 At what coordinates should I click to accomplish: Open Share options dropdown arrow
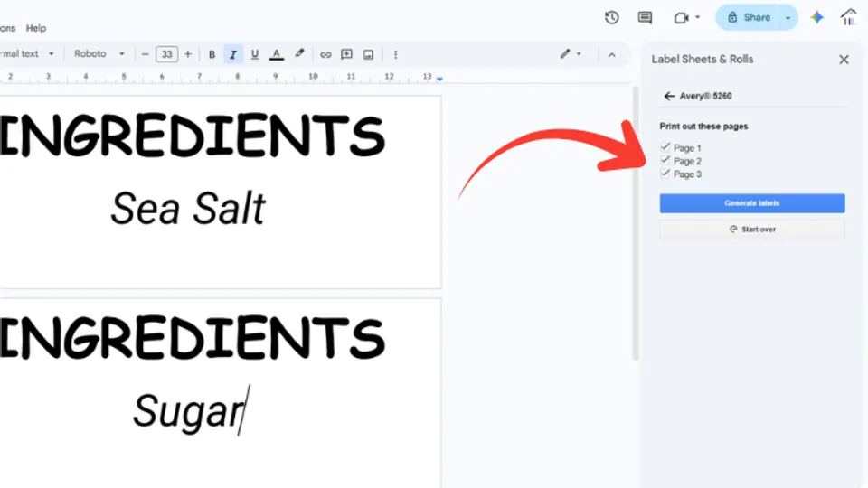(x=788, y=18)
